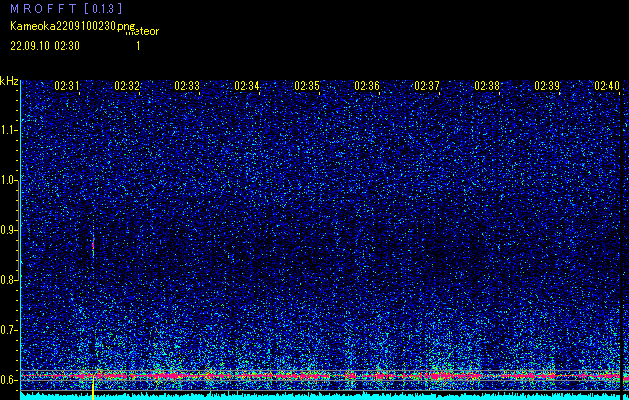The height and width of the screenshot is (400, 629).
Task: Click the 1.0 frequency axis label
Action: [x=9, y=180]
